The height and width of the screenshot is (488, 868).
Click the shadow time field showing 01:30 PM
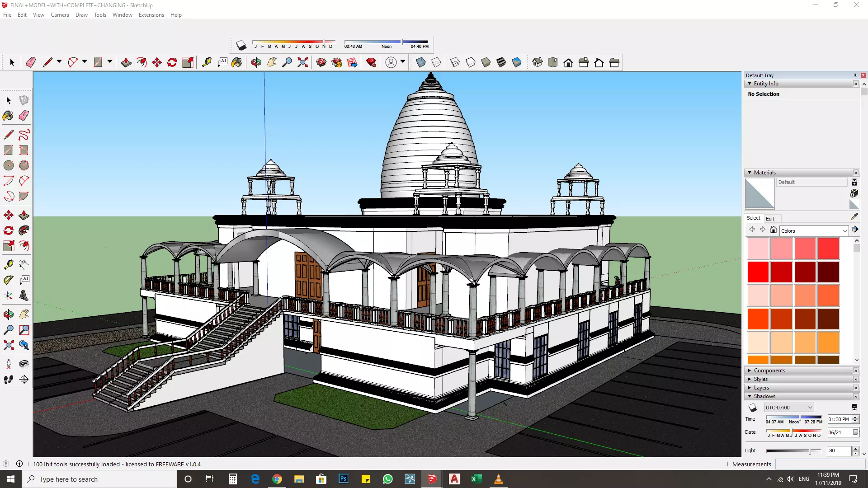pos(839,419)
